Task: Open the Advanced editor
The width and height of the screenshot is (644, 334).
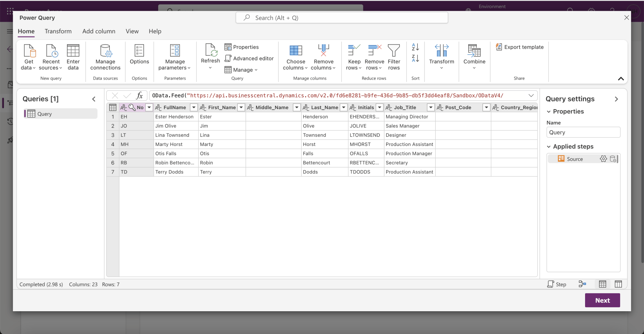Action: 249,59
